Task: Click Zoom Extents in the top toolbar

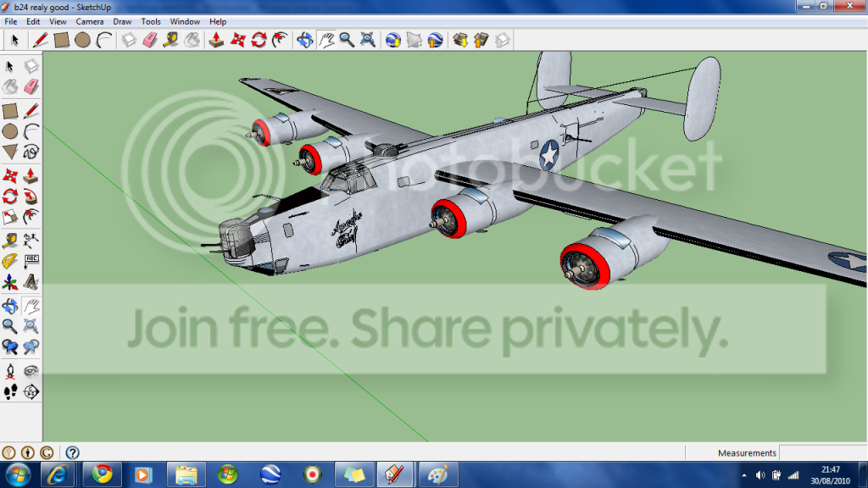Action: click(368, 40)
